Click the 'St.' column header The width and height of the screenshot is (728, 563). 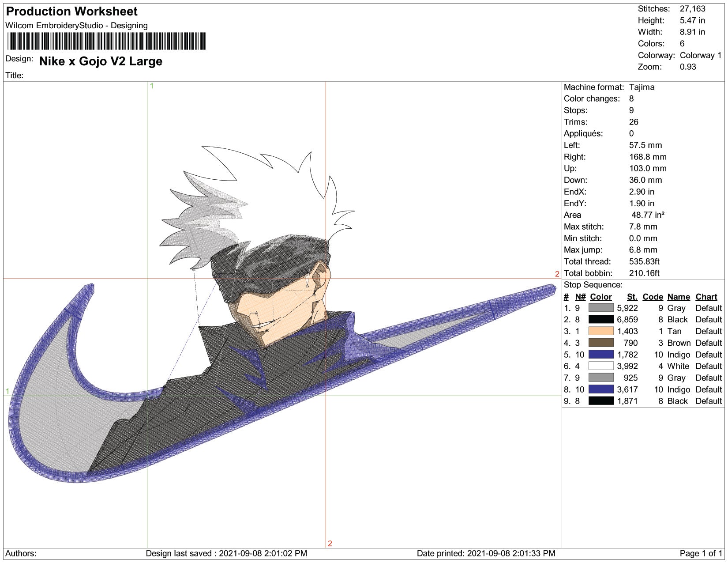click(x=632, y=297)
